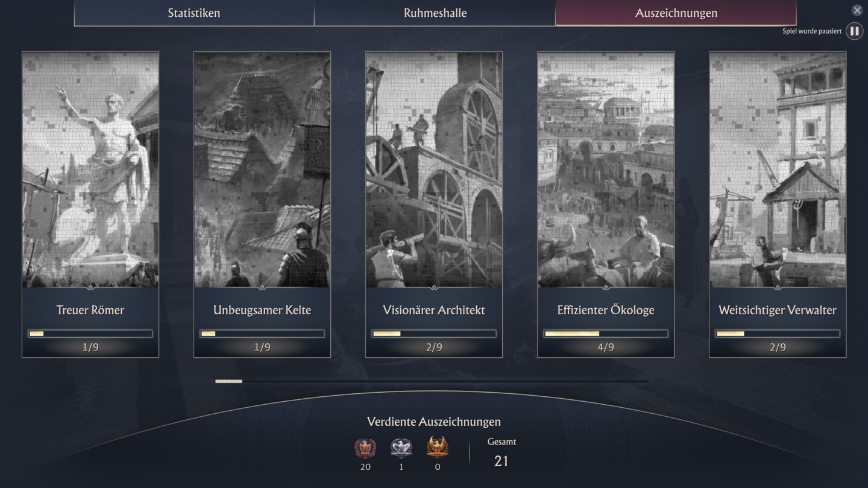Click the Visionärer Architekt progress bar

(434, 334)
